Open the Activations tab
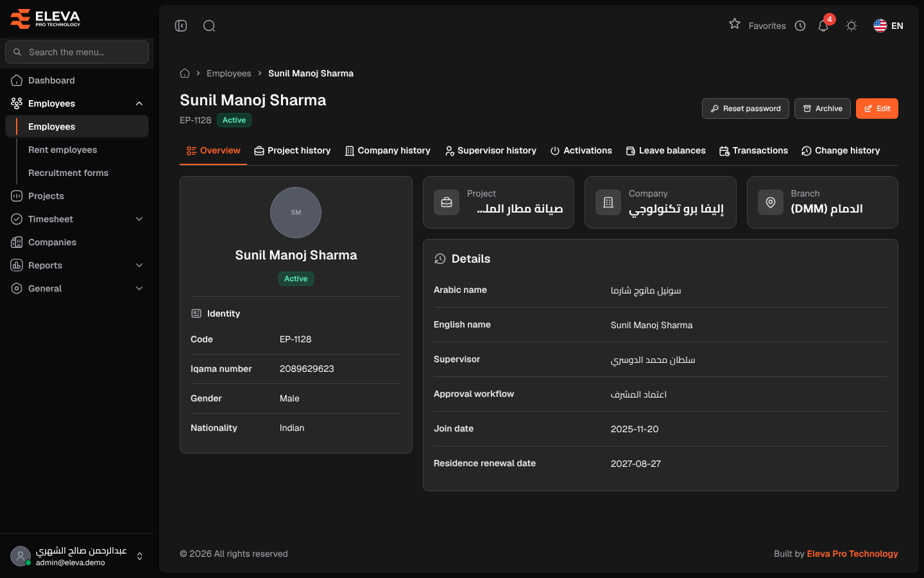The width and height of the screenshot is (924, 578). [581, 151]
